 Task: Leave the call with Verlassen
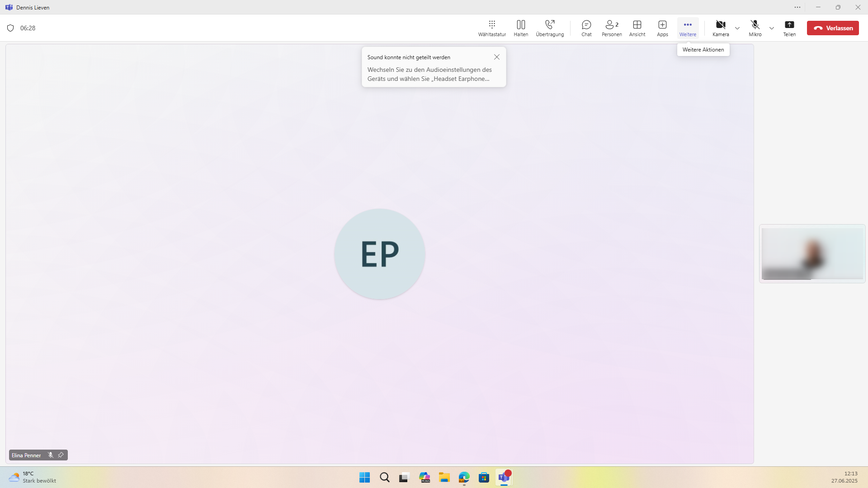[833, 28]
